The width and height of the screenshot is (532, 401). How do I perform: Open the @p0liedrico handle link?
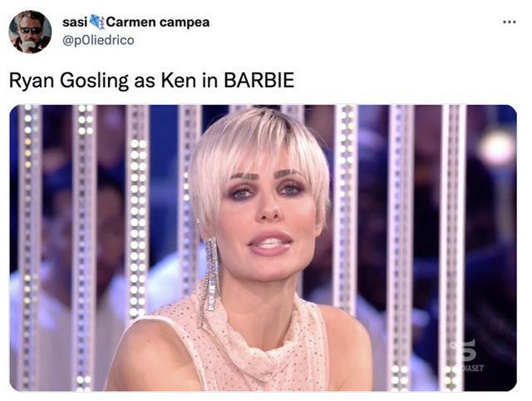tap(98, 40)
